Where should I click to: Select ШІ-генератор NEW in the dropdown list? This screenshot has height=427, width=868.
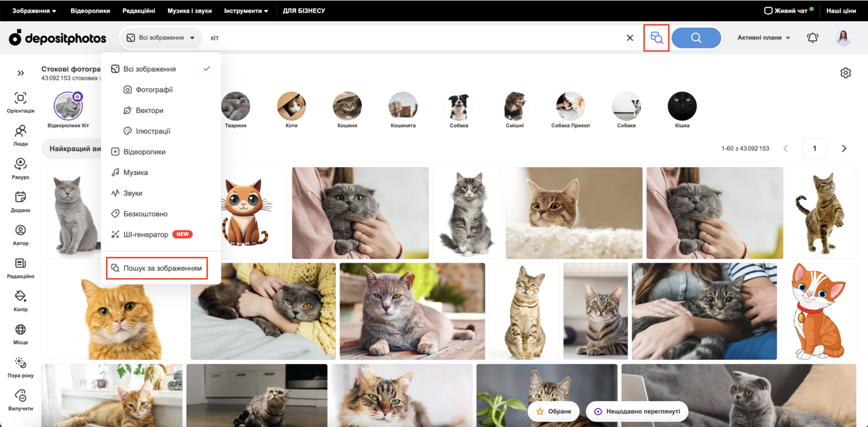click(x=161, y=234)
